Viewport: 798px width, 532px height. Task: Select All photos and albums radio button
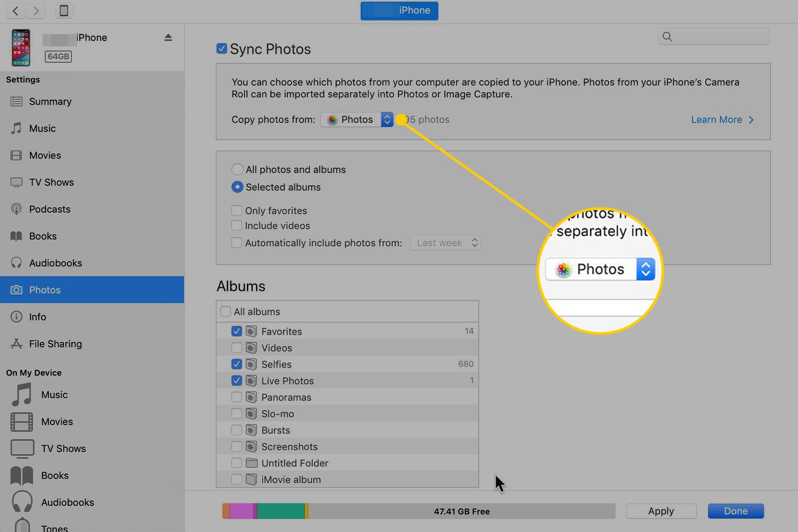(237, 170)
